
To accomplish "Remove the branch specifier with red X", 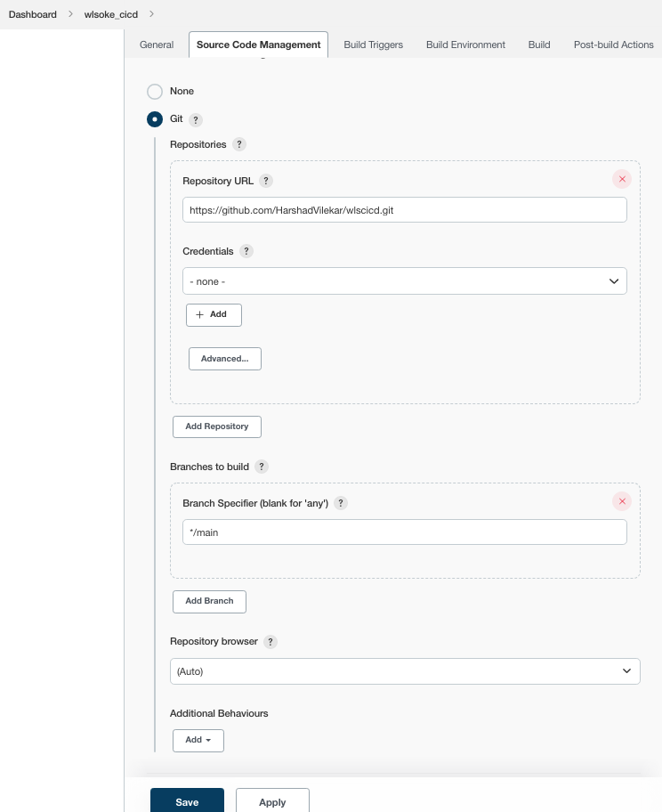I will coord(622,501).
